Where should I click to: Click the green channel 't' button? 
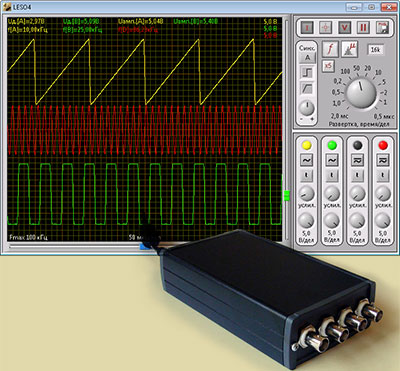tap(332, 175)
